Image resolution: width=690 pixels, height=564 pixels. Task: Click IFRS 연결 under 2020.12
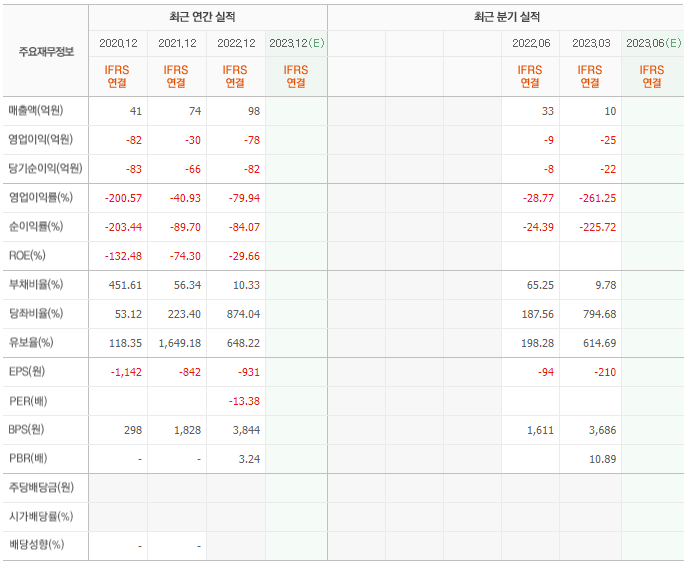point(117,76)
